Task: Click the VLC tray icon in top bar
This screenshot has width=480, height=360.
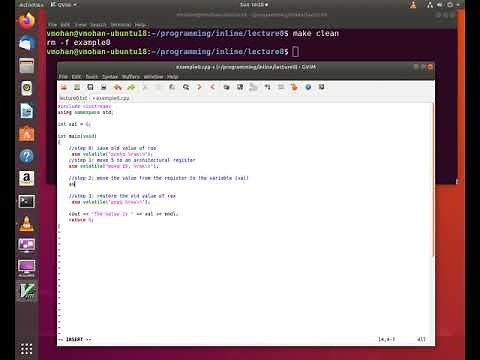Action: click(413, 5)
